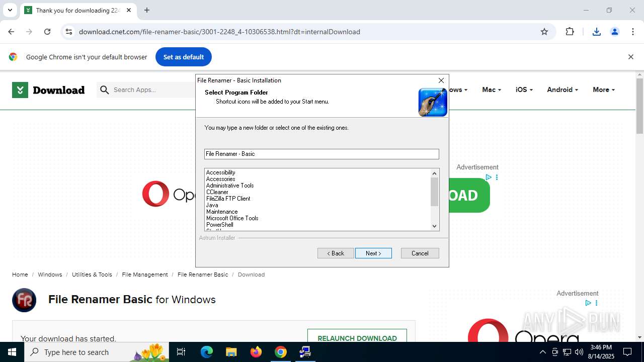Open the Chrome profile avatar

[614, 32]
